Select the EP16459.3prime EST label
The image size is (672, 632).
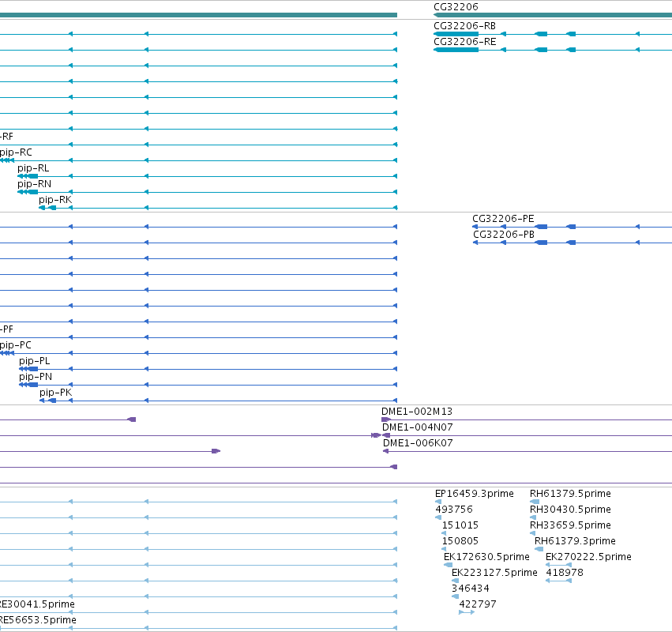[474, 494]
